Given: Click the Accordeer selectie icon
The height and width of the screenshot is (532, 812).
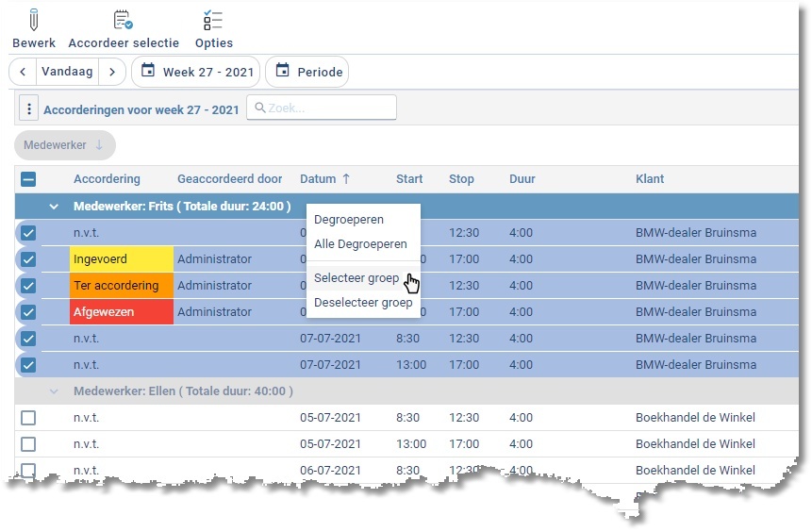Looking at the screenshot, I should click(x=123, y=20).
